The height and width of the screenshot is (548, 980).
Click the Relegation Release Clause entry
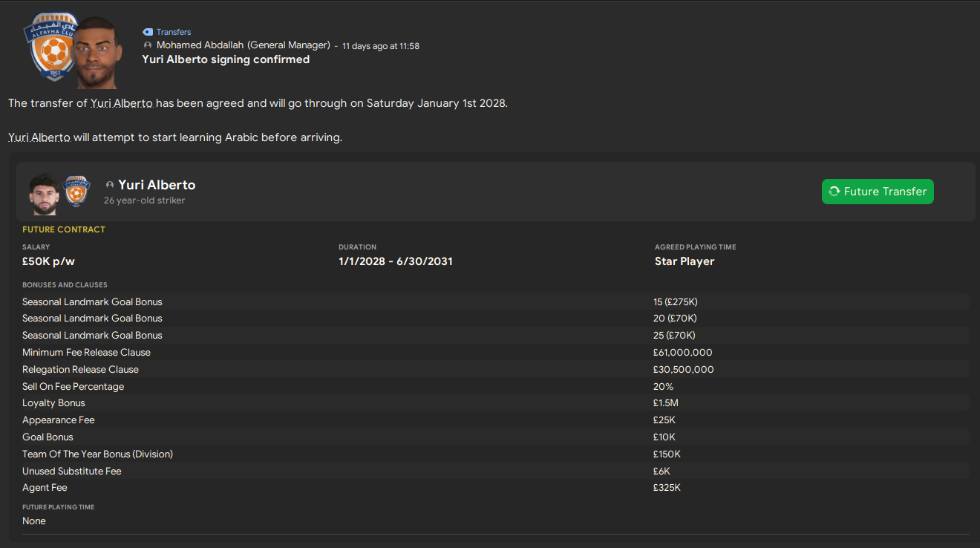[80, 369]
